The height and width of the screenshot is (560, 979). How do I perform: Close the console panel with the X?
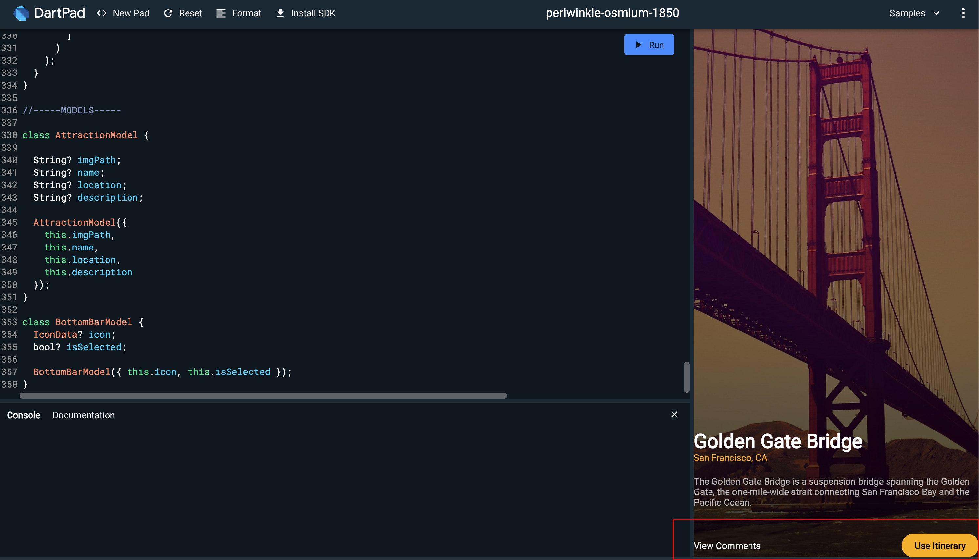click(x=674, y=414)
